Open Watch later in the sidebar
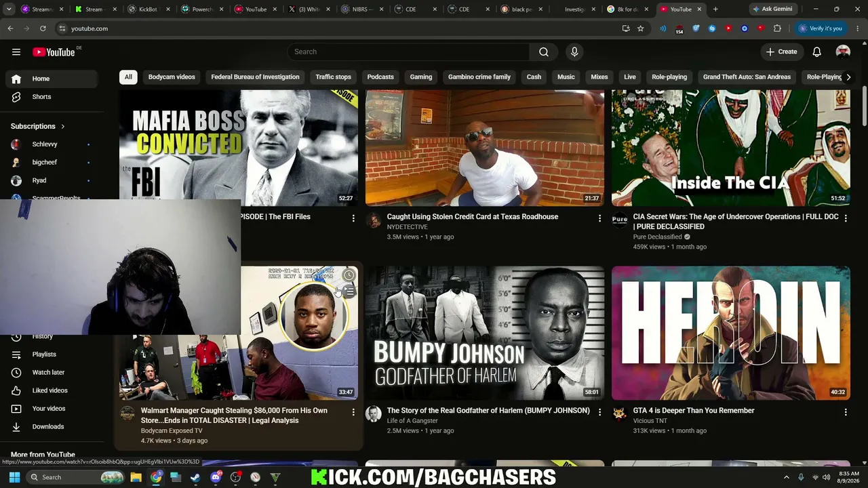868x488 pixels. (x=52, y=372)
